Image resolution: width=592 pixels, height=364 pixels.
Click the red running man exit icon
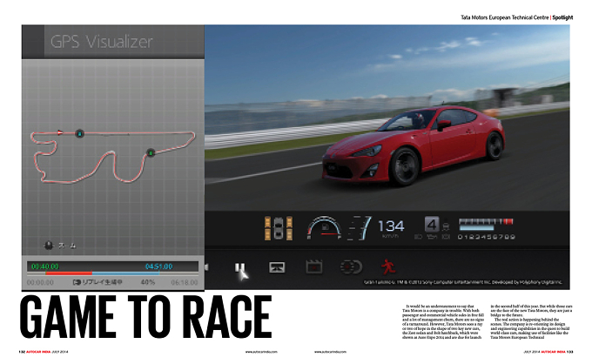387,266
